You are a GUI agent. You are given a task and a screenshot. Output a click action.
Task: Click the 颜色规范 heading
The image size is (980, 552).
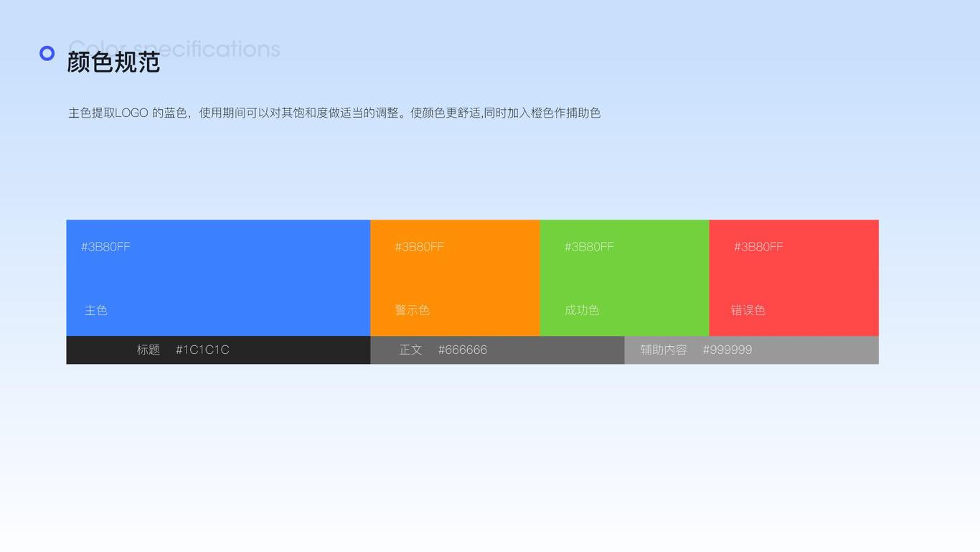pyautogui.click(x=113, y=62)
